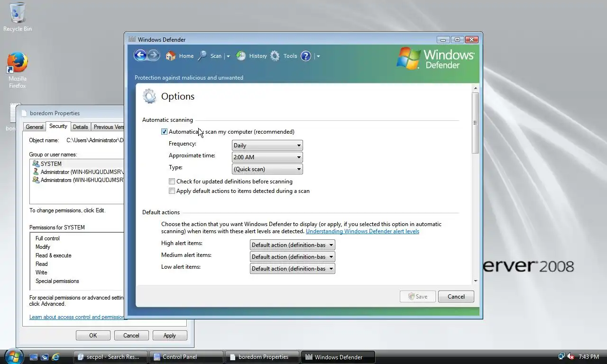Screen dimensions: 607x364
Task: Open the Recycle Bin desktop icon
Action: coord(18,17)
